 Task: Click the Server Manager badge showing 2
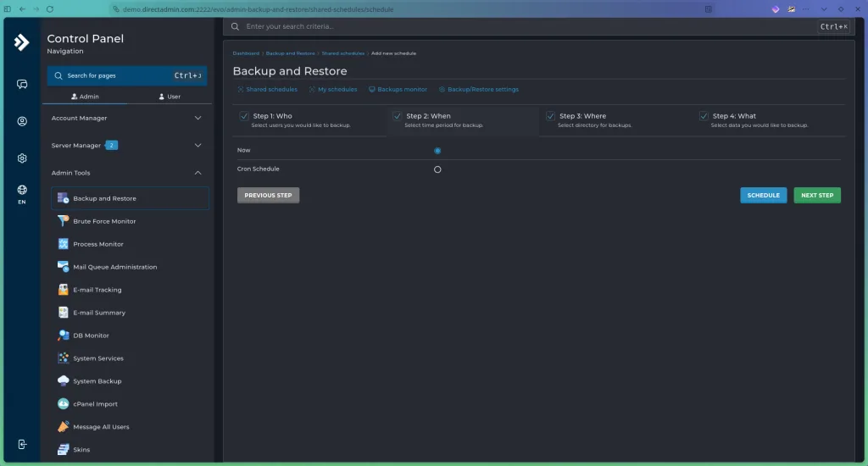click(x=111, y=145)
